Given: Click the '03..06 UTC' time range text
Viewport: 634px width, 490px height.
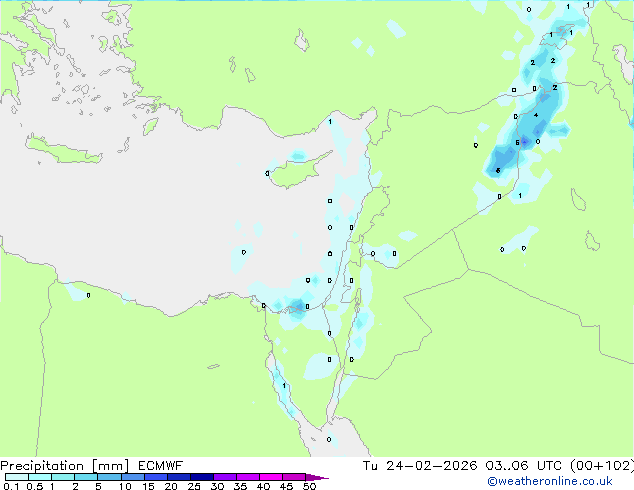Looking at the screenshot, I should click(x=524, y=466).
